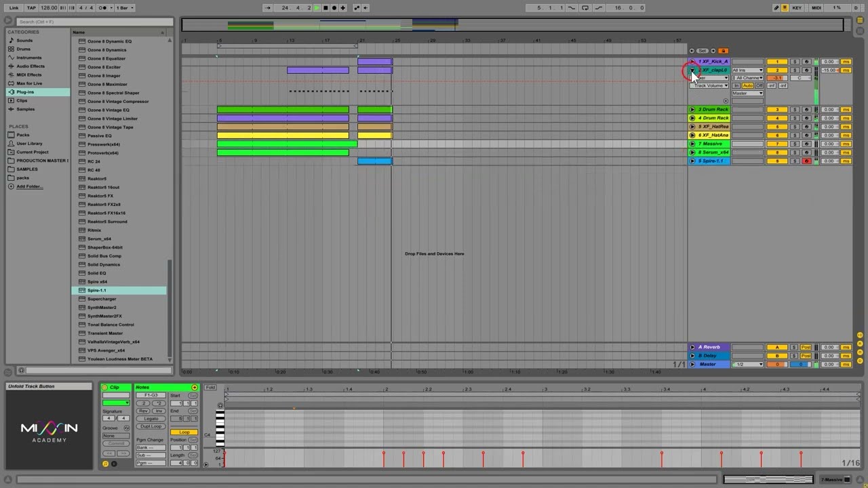The height and width of the screenshot is (488, 868).
Task: Click the clip color chooser green swatch
Action: tap(116, 403)
